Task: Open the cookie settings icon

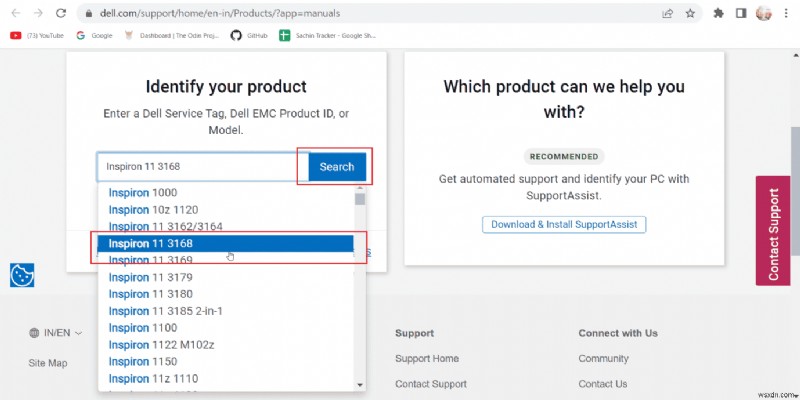Action: (22, 275)
